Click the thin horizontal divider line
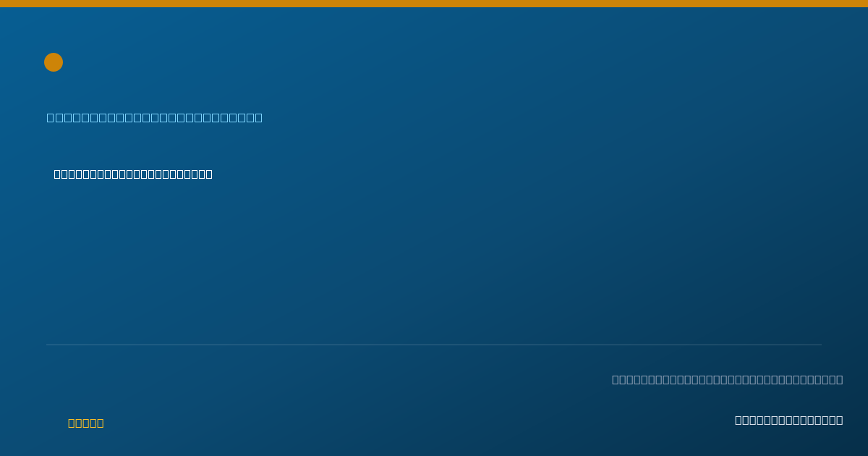868x456 pixels. [x=434, y=345]
